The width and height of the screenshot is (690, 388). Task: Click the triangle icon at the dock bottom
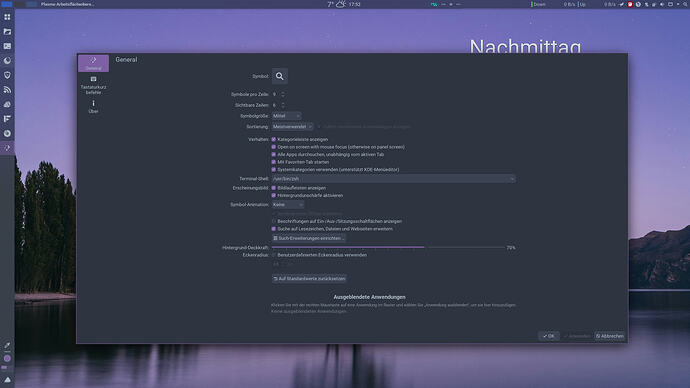(x=7, y=380)
